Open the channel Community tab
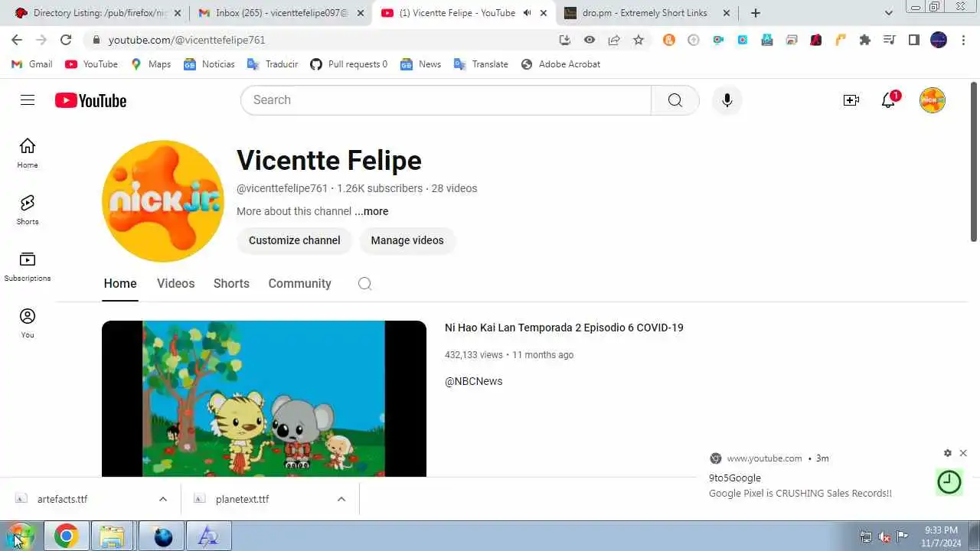 [299, 283]
